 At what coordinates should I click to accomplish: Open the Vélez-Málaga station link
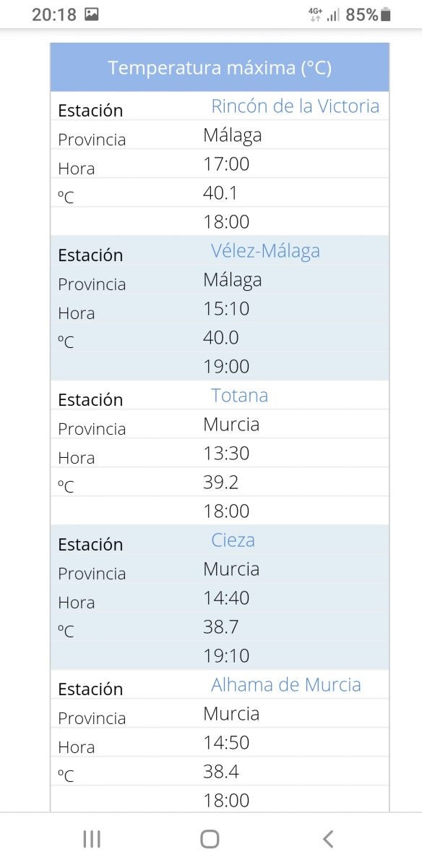tap(265, 251)
